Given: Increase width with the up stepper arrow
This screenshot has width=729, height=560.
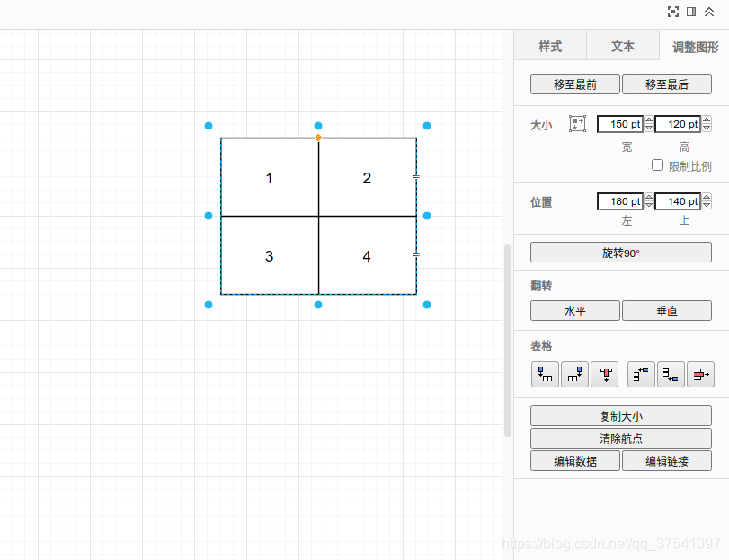Looking at the screenshot, I should pyautogui.click(x=649, y=120).
